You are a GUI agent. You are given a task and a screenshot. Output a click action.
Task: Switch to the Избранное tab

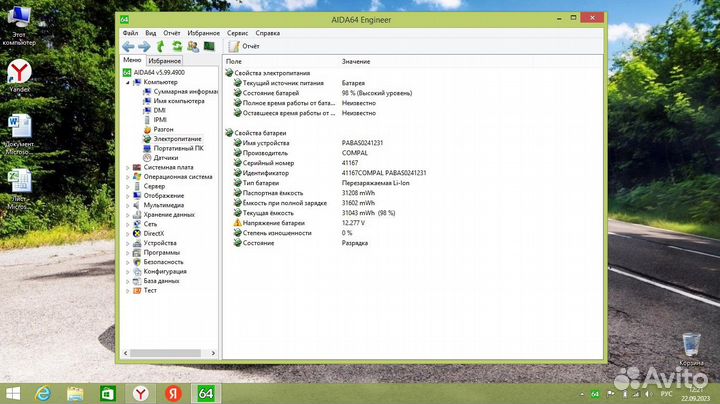point(164,61)
